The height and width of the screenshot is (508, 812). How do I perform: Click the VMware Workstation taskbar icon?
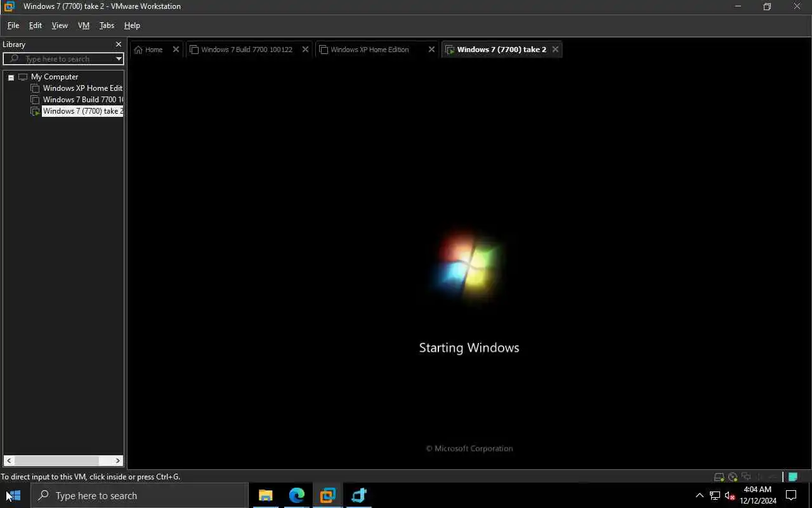click(327, 495)
